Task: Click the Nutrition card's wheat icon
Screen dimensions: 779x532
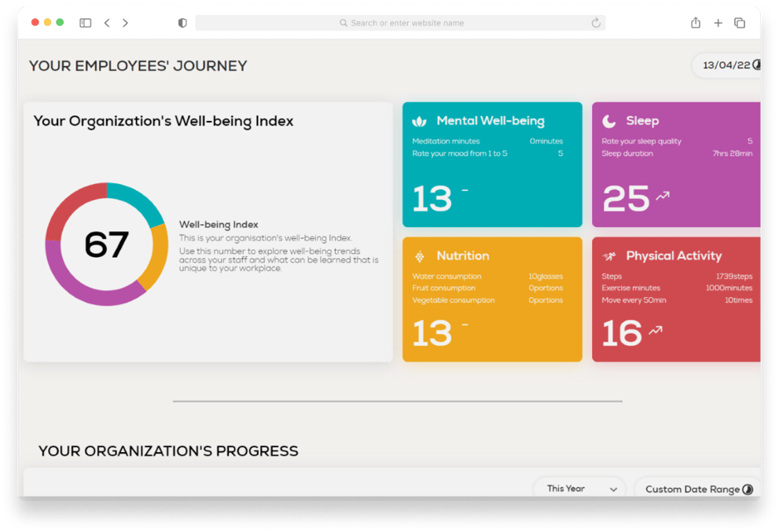Action: (420, 256)
